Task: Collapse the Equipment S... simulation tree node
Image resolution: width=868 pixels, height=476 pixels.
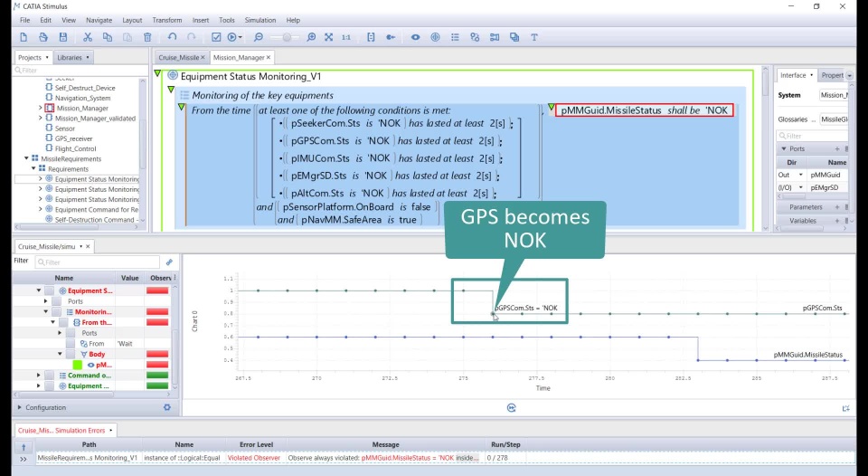Action: (39, 290)
